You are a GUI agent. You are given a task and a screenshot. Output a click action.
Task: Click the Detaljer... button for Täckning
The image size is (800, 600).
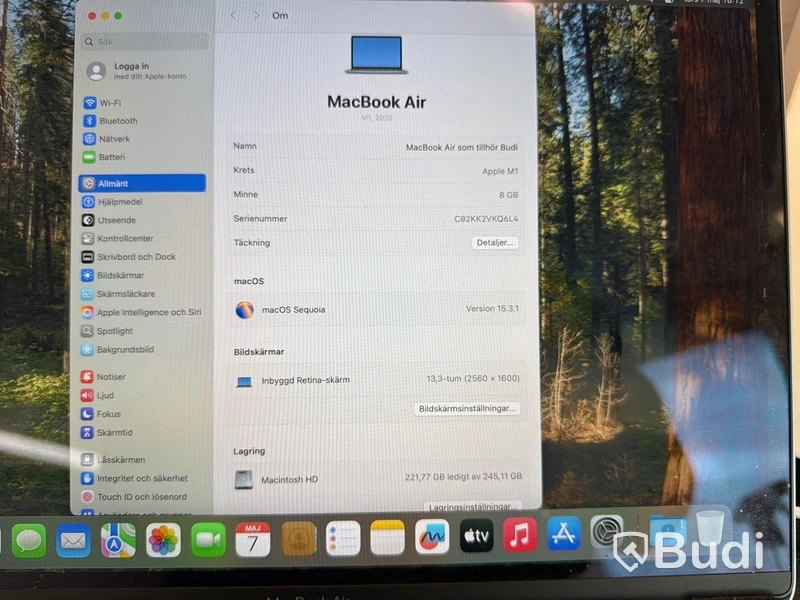(x=494, y=243)
